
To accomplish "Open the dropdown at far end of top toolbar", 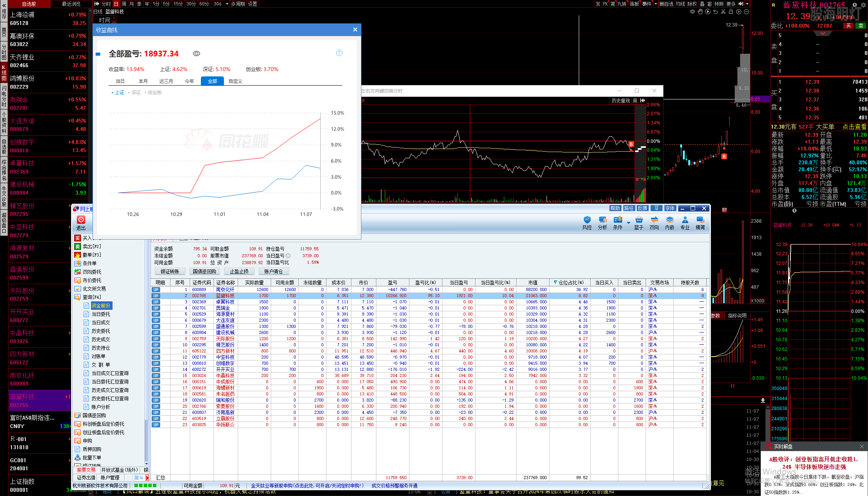I will pyautogui.click(x=747, y=4).
